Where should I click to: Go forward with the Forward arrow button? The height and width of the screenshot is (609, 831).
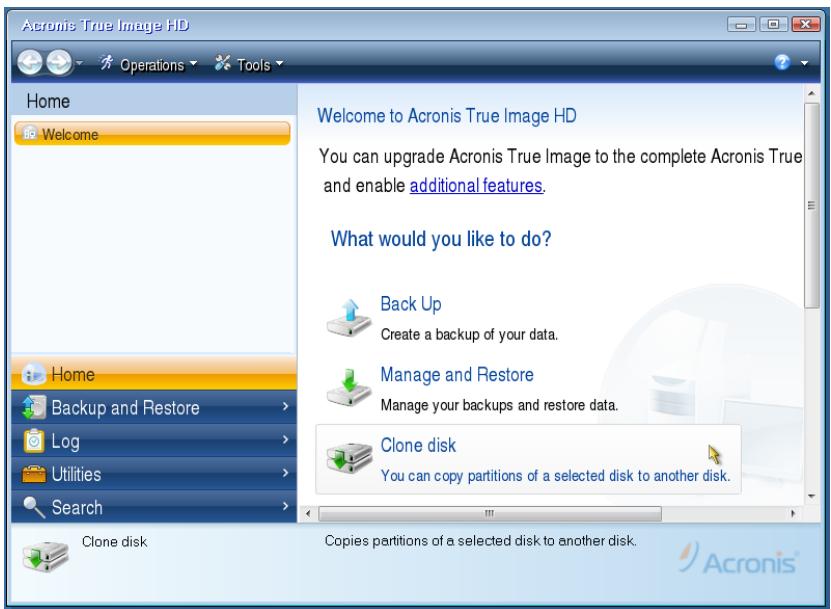coord(58,63)
